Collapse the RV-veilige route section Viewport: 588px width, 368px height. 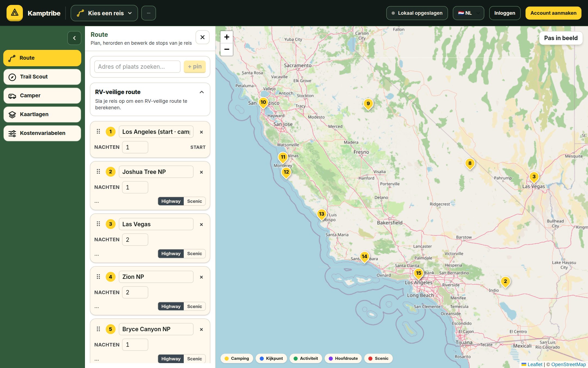(202, 92)
